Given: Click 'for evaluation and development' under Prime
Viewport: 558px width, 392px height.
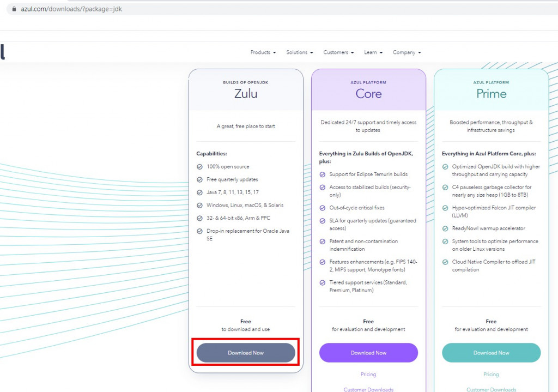Looking at the screenshot, I should tap(491, 329).
